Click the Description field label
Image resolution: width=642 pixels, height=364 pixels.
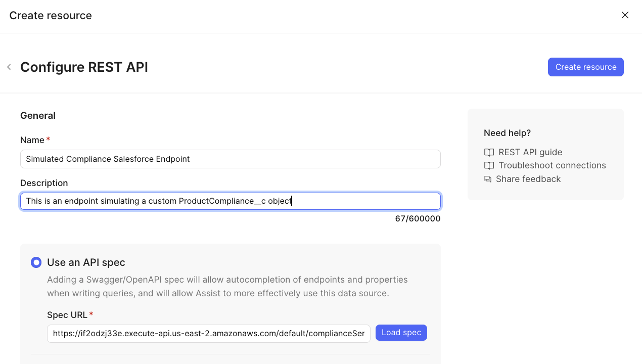tap(44, 183)
